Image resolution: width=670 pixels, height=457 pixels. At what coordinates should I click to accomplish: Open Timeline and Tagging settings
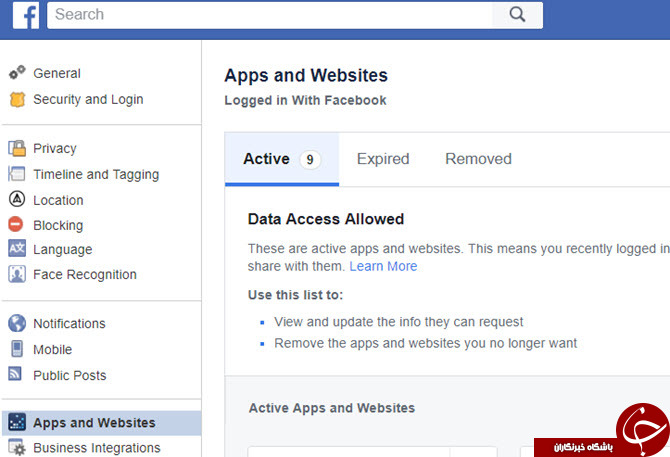(x=96, y=174)
